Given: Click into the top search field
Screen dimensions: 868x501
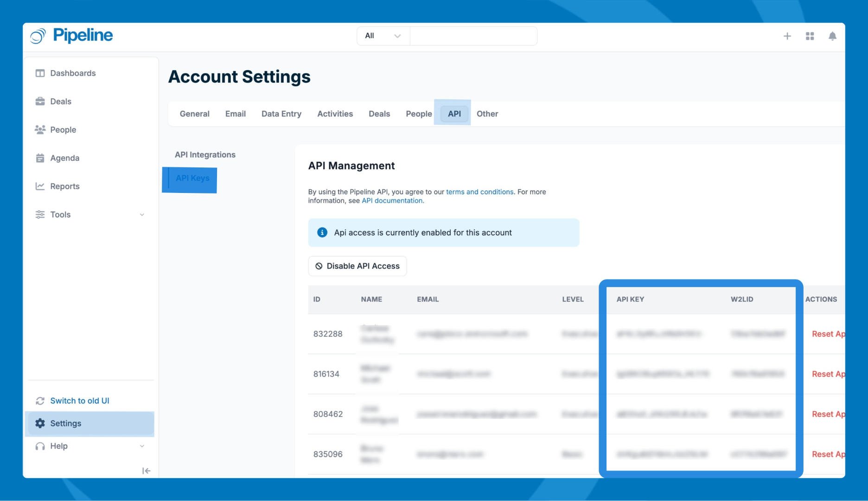Looking at the screenshot, I should (x=473, y=36).
